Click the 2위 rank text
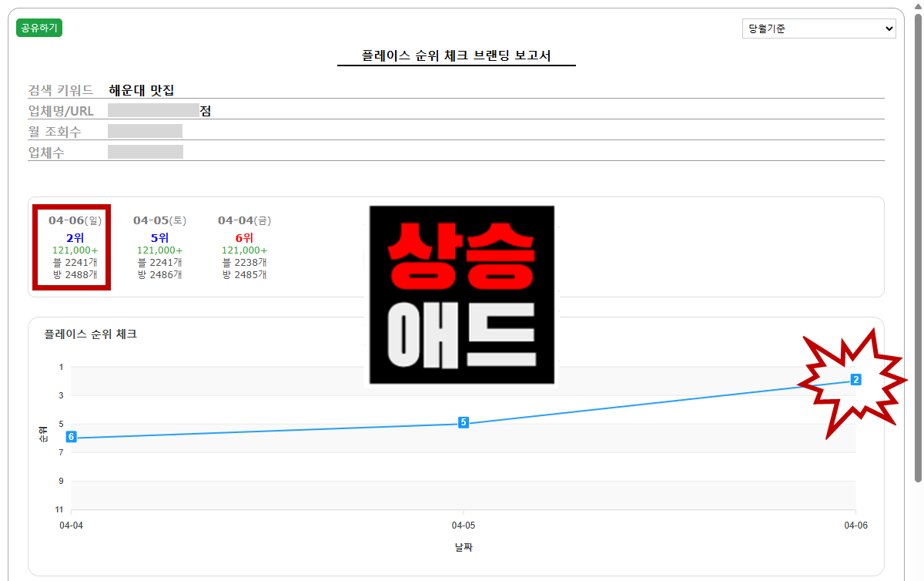 (75, 237)
